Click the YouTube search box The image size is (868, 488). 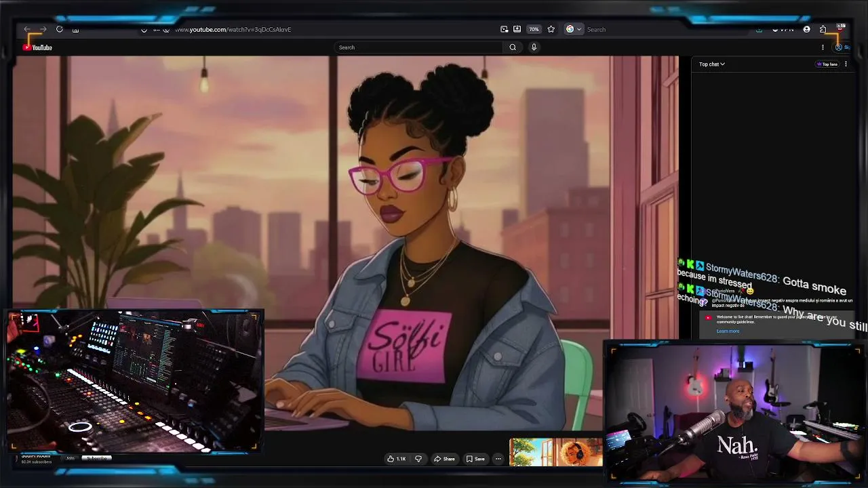(x=418, y=47)
